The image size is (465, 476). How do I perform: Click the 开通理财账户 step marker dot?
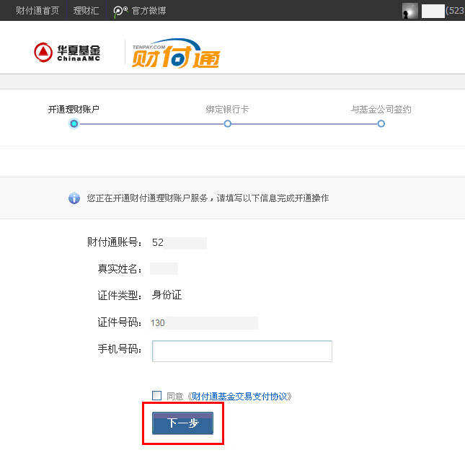point(74,124)
